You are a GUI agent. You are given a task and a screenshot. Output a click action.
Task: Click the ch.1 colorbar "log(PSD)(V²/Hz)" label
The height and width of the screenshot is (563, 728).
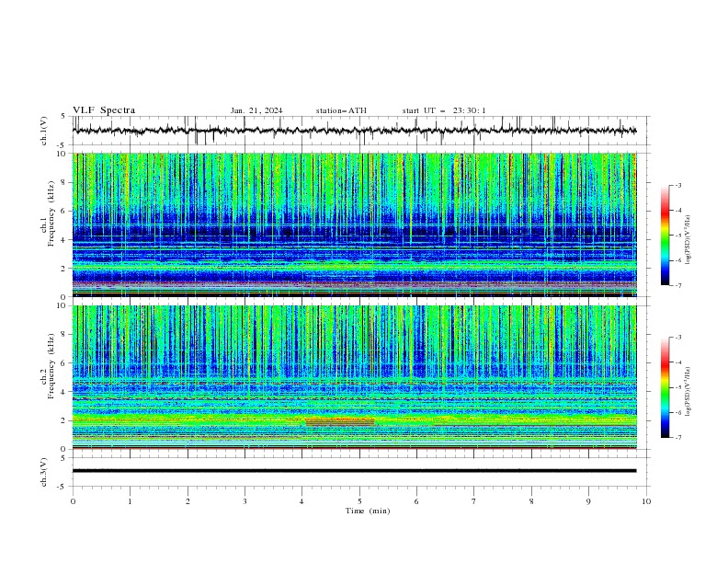tap(688, 240)
